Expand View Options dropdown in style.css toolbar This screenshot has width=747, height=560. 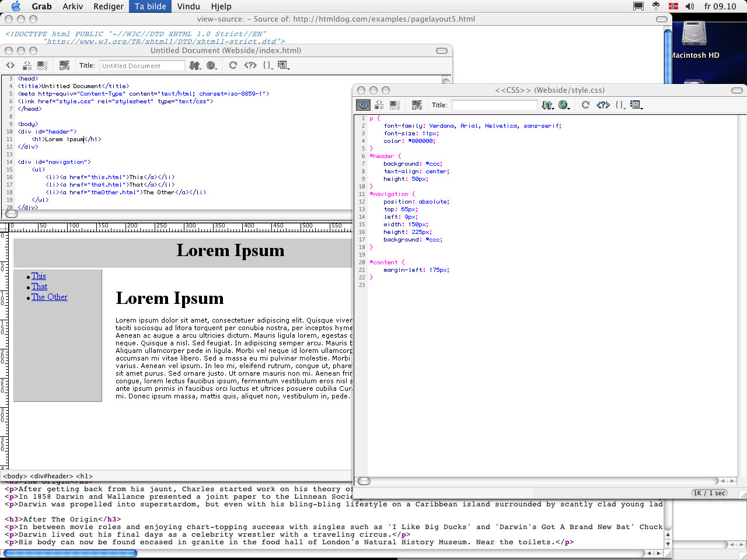636,105
